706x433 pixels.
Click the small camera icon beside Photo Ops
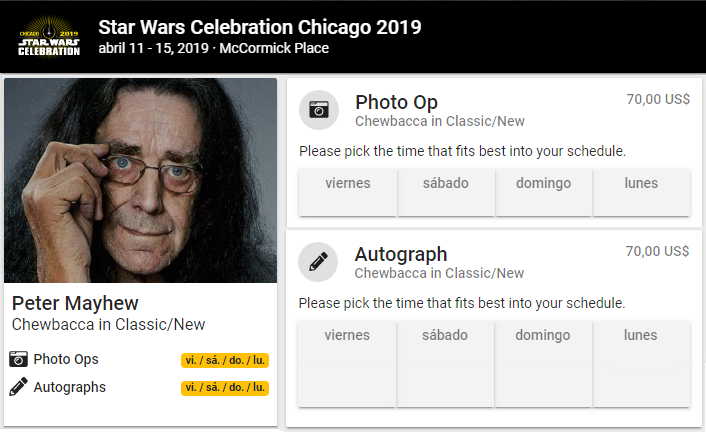[x=19, y=359]
